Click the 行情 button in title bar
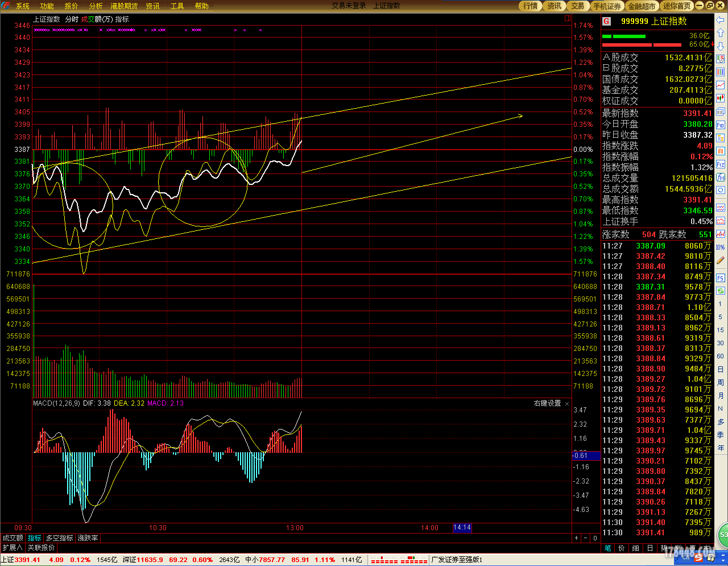Screen dimensions: 728x566 530,6
